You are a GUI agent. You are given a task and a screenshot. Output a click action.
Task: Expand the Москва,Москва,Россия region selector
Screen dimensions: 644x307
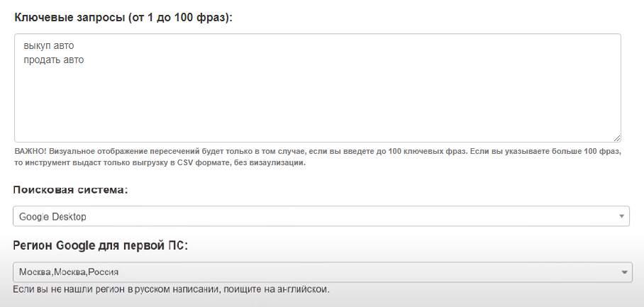(x=323, y=272)
